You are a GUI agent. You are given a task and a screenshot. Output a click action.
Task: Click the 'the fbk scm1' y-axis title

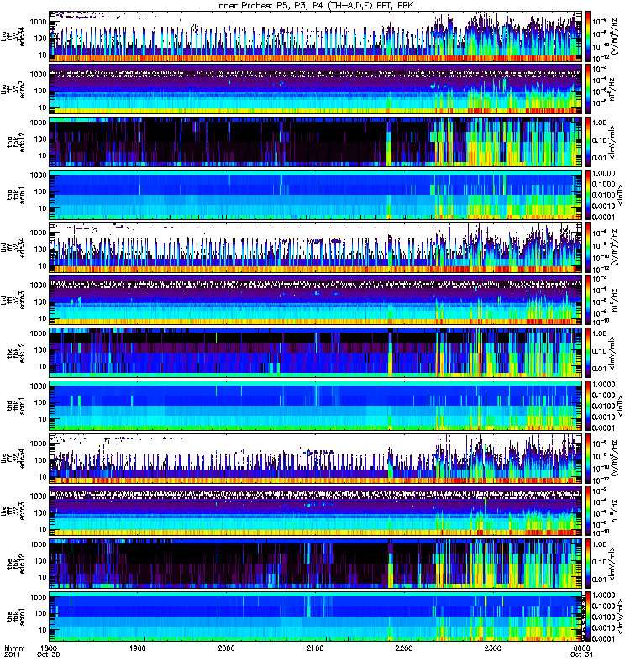(16, 617)
